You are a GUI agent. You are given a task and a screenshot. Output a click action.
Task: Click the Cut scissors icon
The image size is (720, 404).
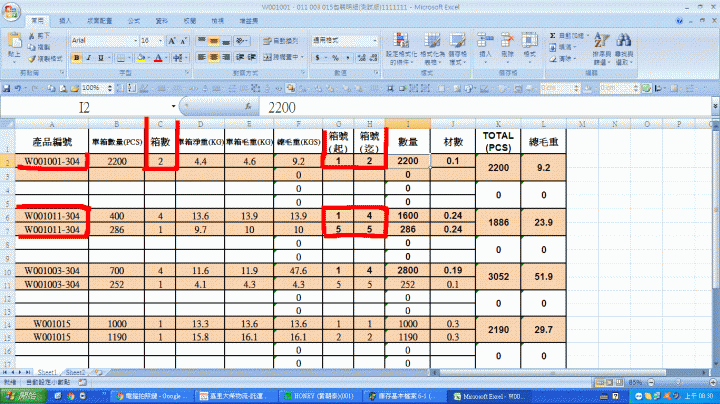(32, 36)
